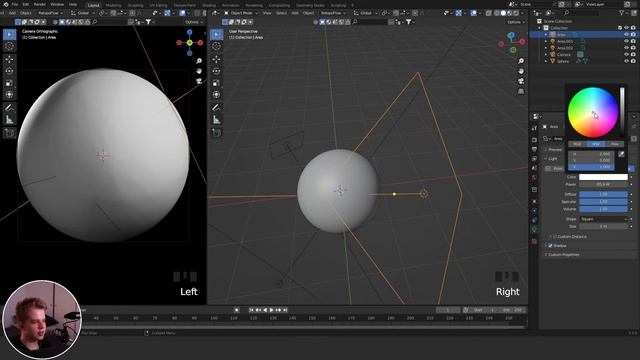The height and width of the screenshot is (360, 640).
Task: Hide Area.001 light in viewport via eye icon
Action: tap(626, 41)
